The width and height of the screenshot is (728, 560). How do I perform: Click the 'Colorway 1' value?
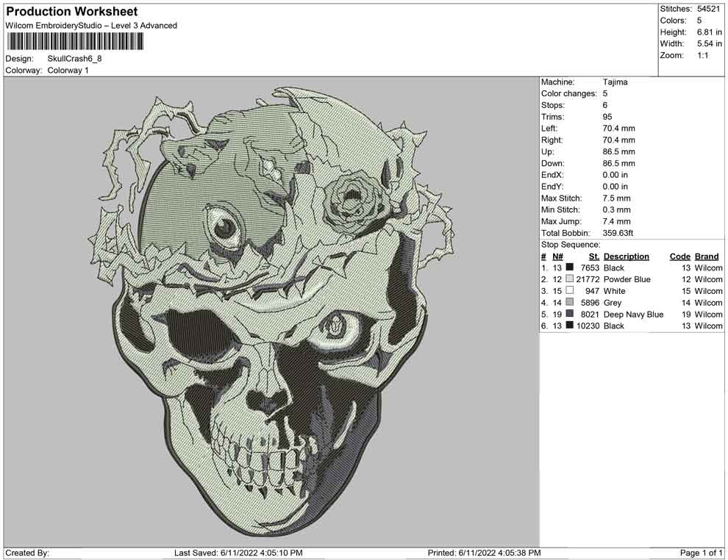68,71
